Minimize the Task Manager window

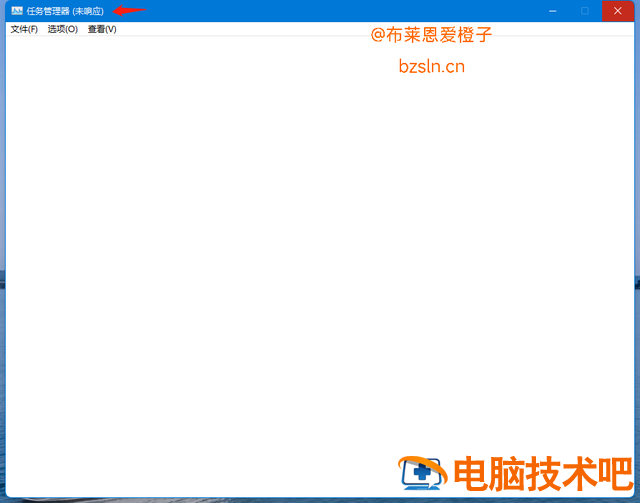point(553,11)
